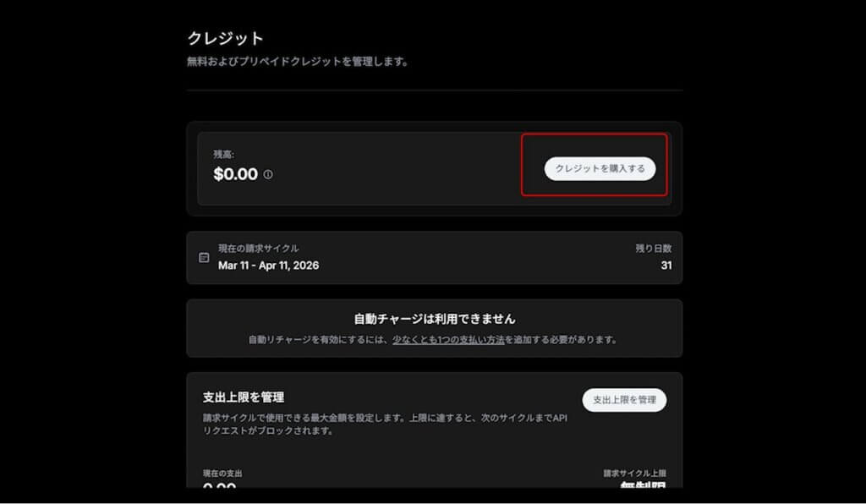Click the 残り日数 label
This screenshot has height=504, width=866.
tap(654, 249)
